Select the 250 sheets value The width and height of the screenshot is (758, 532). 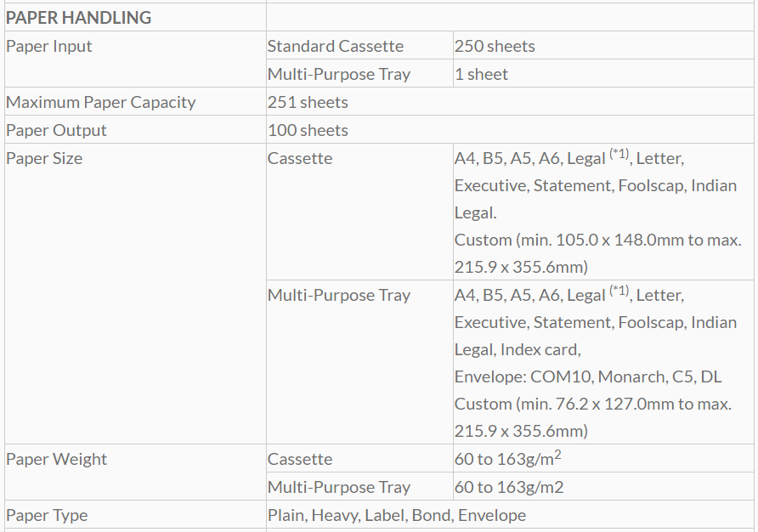point(495,46)
